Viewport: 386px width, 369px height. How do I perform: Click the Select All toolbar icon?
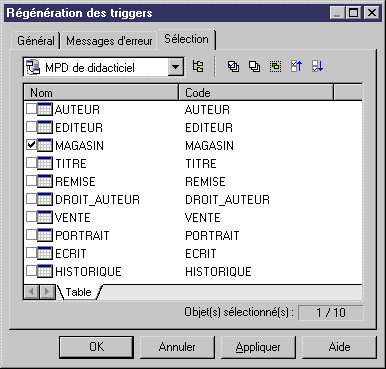[x=233, y=67]
